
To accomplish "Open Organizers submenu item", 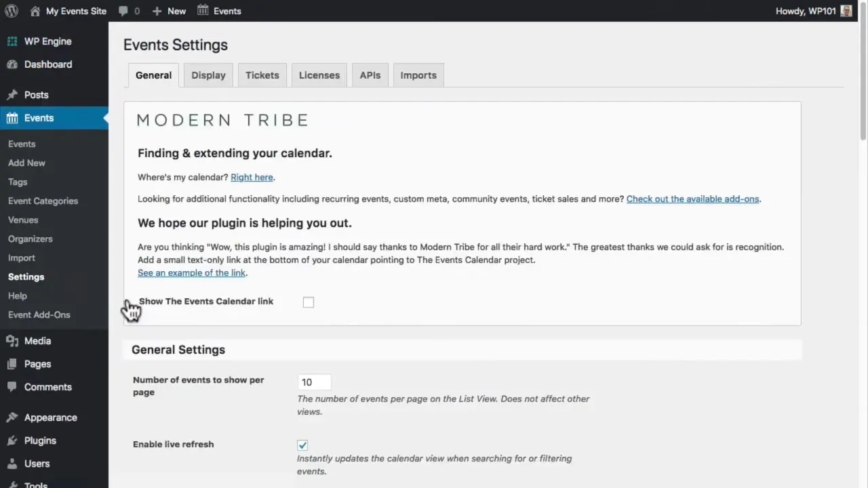I will [x=30, y=239].
